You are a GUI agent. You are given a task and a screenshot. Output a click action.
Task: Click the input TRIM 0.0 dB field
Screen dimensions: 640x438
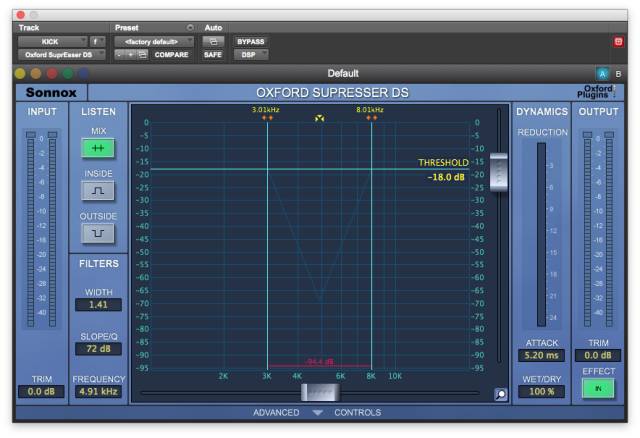coord(41,392)
